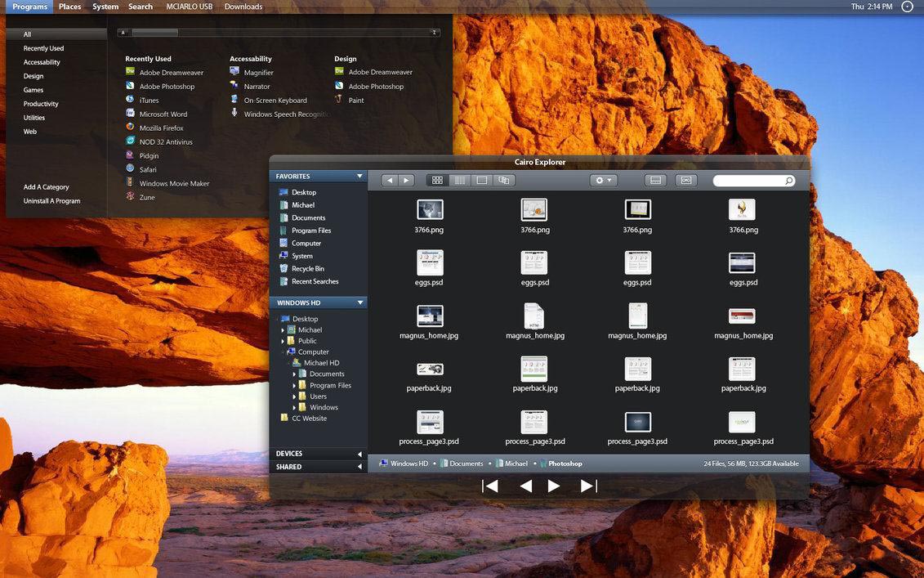
Task: Skip to the first item
Action: point(489,486)
